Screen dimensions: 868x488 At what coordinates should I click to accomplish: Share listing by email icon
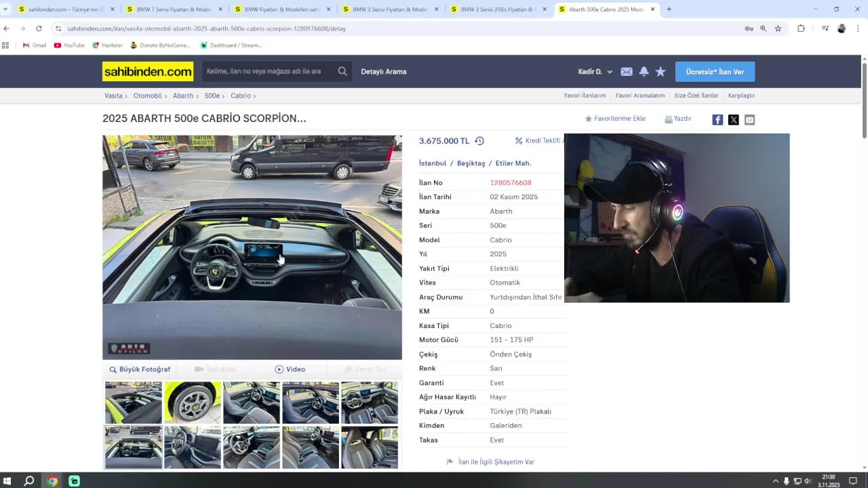tap(749, 120)
